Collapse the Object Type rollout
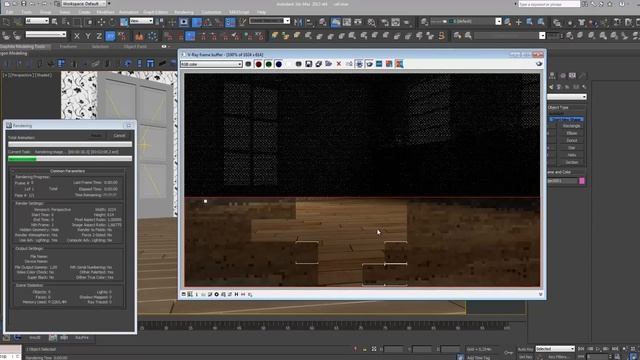This screenshot has width=640, height=360. (x=567, y=107)
